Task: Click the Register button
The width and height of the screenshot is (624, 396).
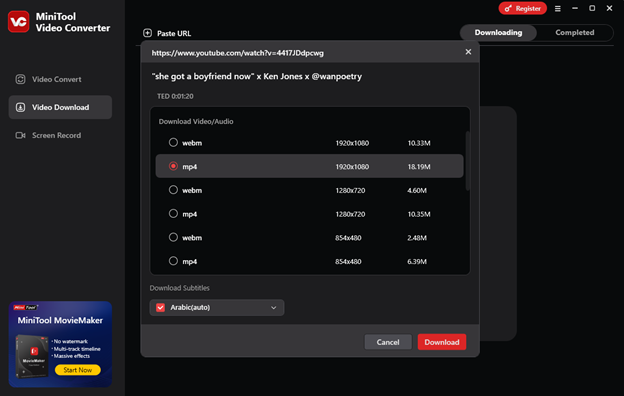Action: click(523, 8)
